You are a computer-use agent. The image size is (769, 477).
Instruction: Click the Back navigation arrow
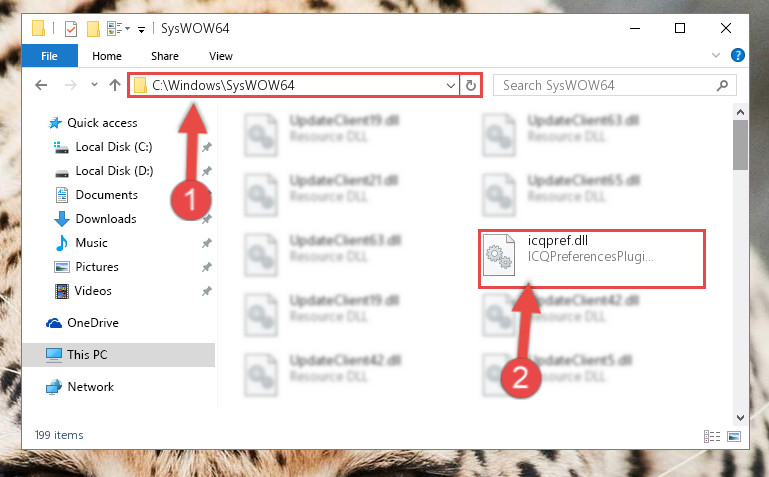coord(41,85)
